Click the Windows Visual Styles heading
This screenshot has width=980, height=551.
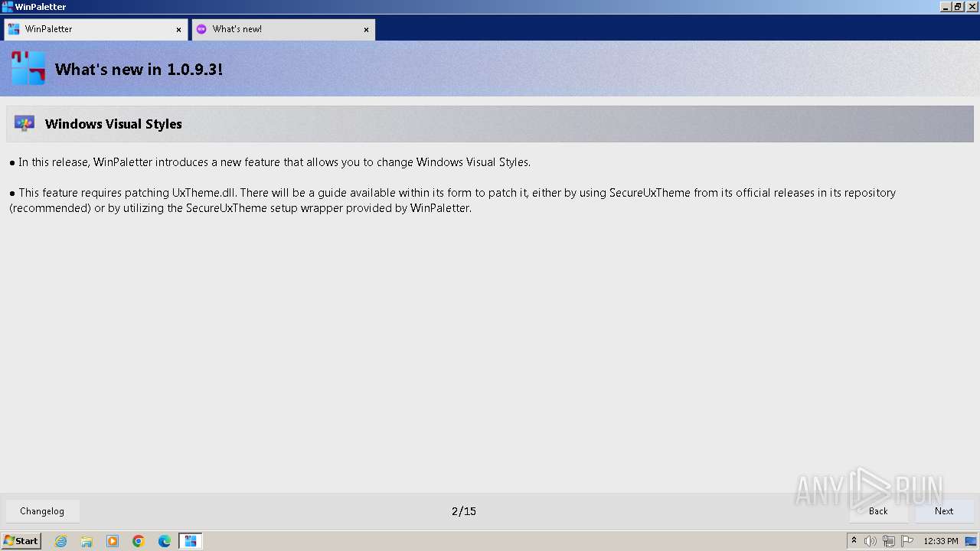click(x=113, y=124)
